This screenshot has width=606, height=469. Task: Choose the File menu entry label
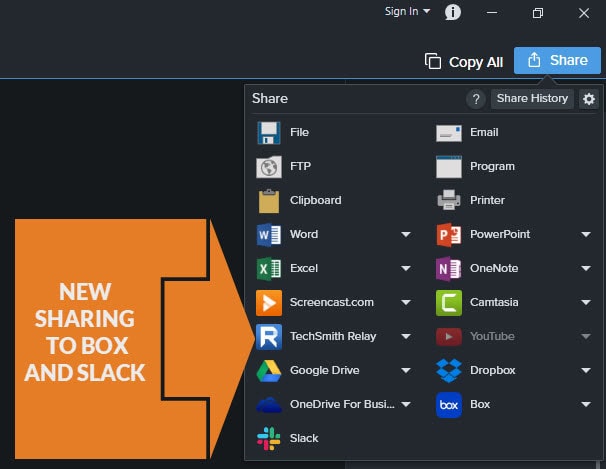[x=300, y=133]
